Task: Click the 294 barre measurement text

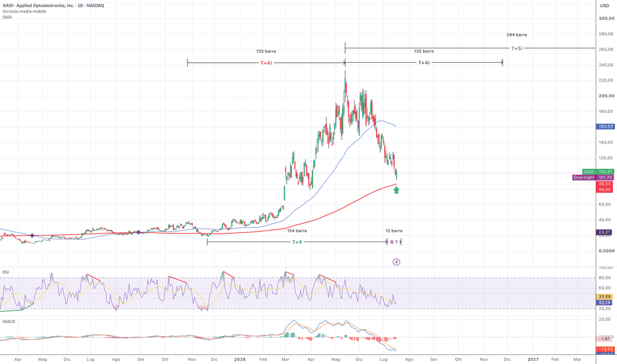Action: click(x=516, y=34)
